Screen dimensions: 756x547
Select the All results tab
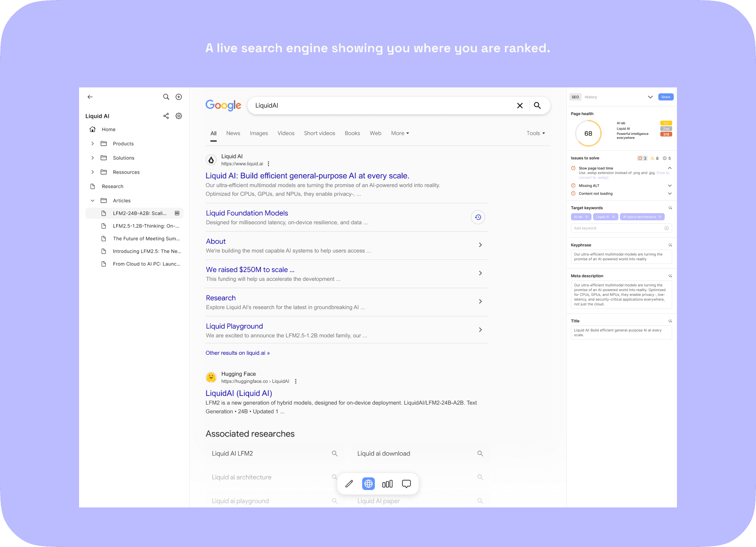coord(214,133)
